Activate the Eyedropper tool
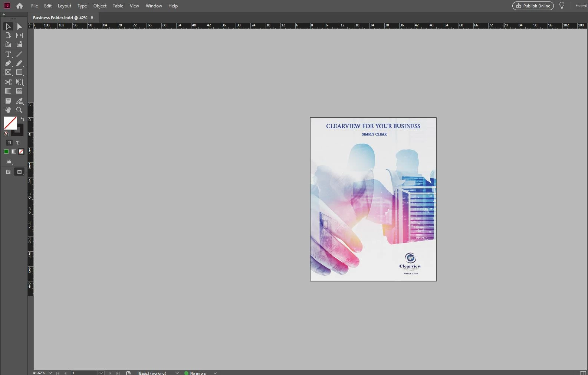Viewport: 588px width, 375px height. tap(19, 101)
